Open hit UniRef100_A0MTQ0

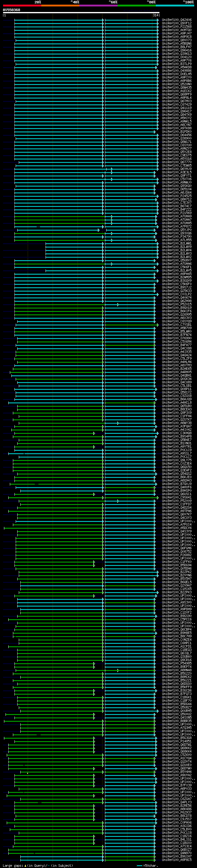(x=177, y=30)
